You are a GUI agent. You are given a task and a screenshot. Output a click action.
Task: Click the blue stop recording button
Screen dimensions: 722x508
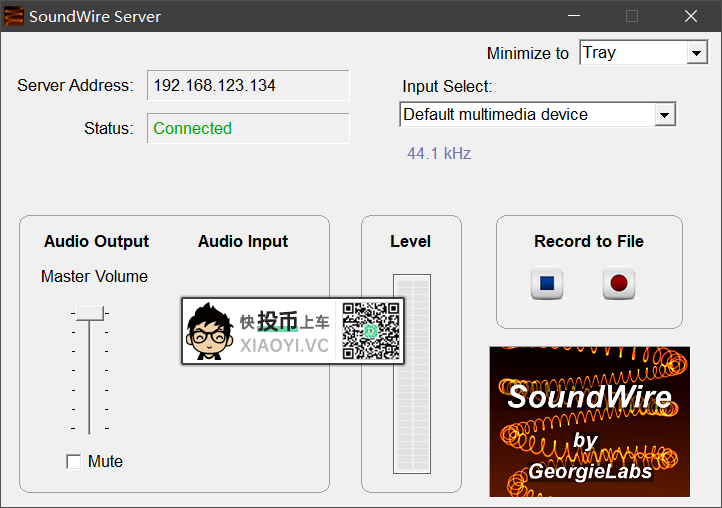547,284
